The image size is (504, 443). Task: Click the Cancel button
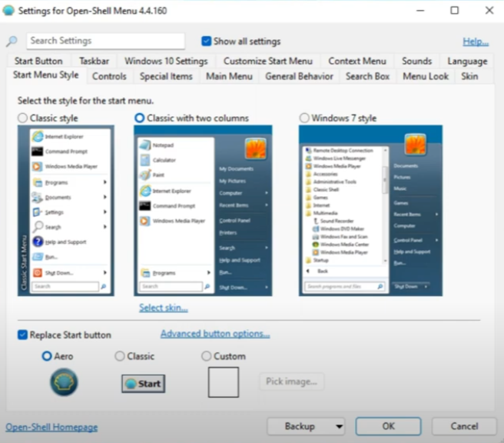pos(464,426)
